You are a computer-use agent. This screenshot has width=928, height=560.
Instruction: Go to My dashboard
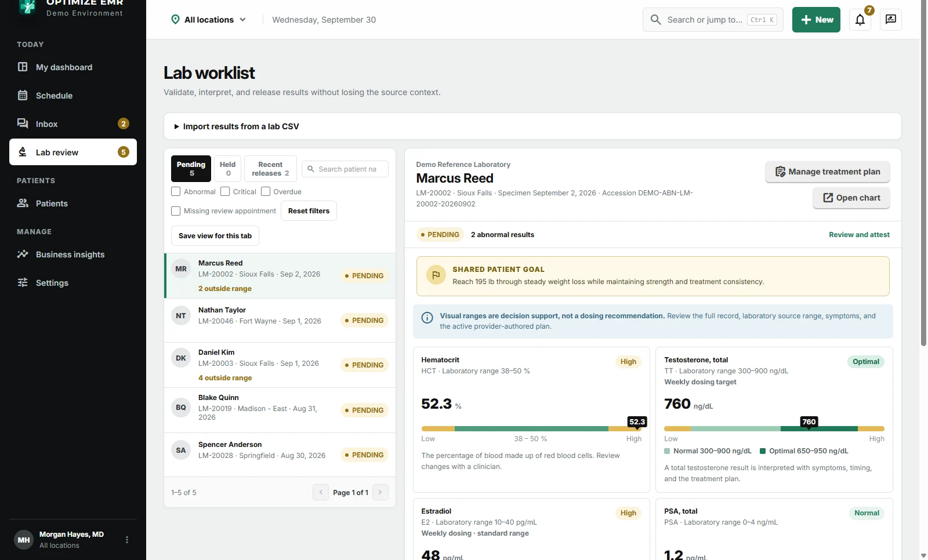tap(73, 67)
